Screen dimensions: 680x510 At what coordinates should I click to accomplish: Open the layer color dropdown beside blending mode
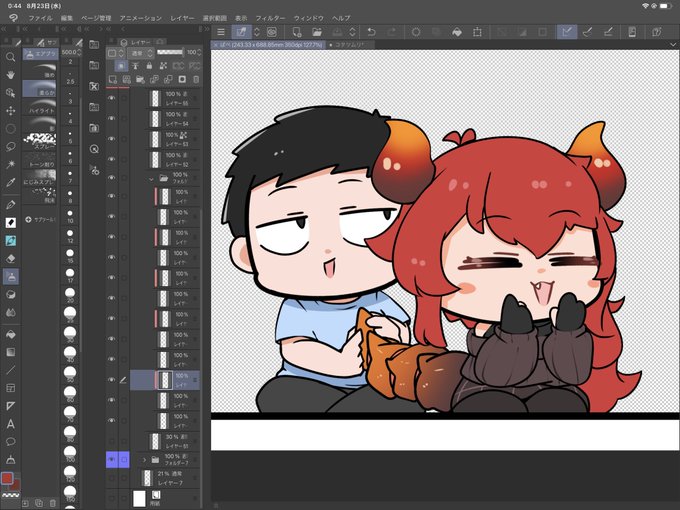[115, 53]
